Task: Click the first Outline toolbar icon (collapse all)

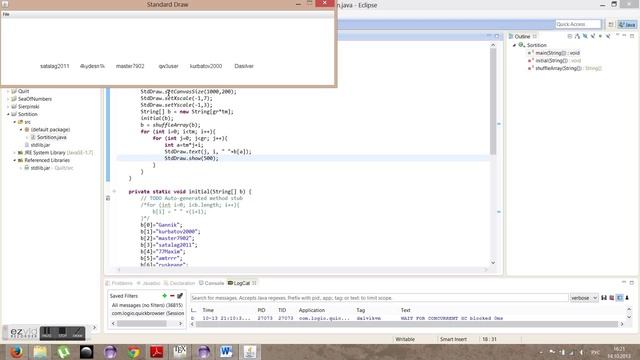Action: 570,36
